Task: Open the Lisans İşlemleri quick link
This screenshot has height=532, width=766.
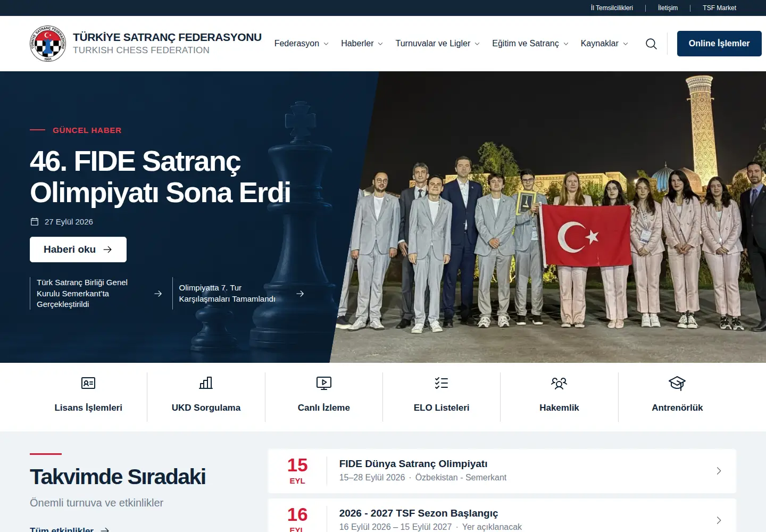Action: click(88, 397)
